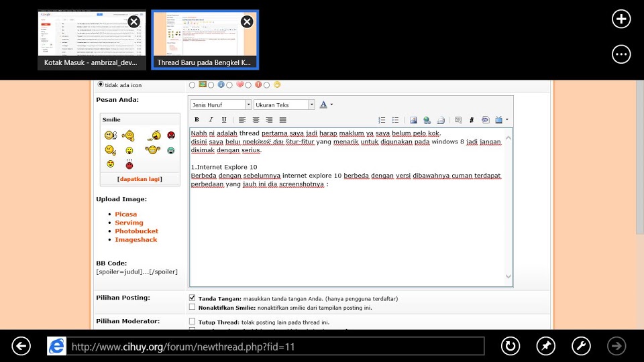
Task: Uncheck the Tanda Tangan signature checkbox
Action: pyautogui.click(x=193, y=298)
